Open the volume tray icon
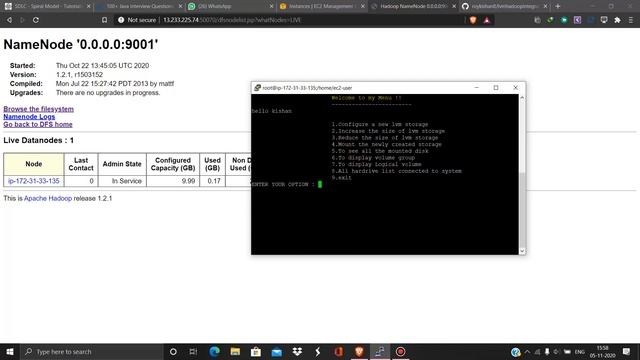This screenshot has height=360, width=640. click(x=556, y=352)
